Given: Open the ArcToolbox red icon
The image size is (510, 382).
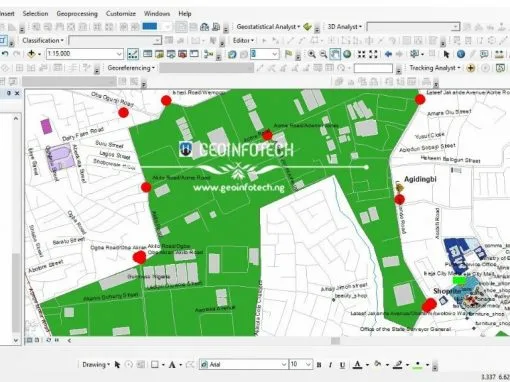Looking at the screenshot, I should pos(182,54).
